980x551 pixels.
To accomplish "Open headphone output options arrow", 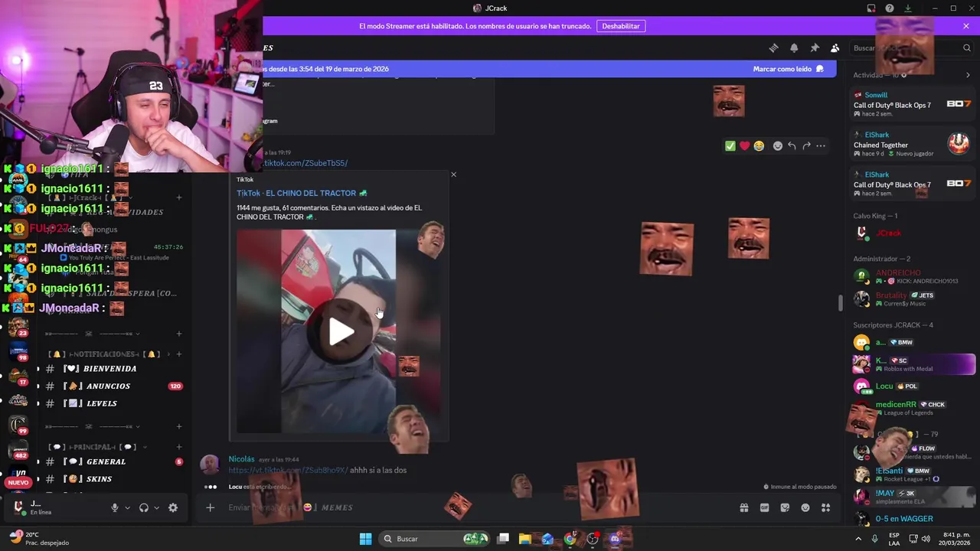I will click(x=156, y=507).
